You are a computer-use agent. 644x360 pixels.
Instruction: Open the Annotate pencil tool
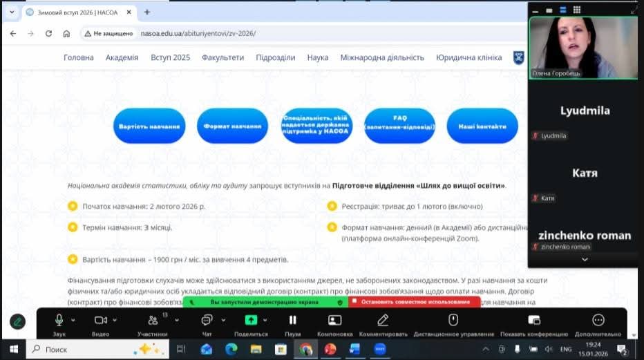point(383,320)
